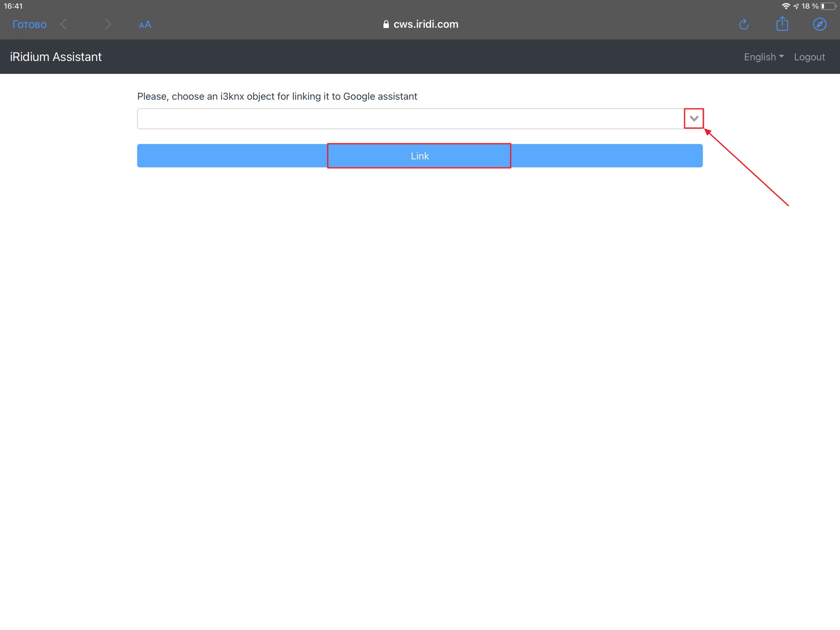The image size is (840, 630).
Task: Click iRidium Assistant header link
Action: click(56, 56)
